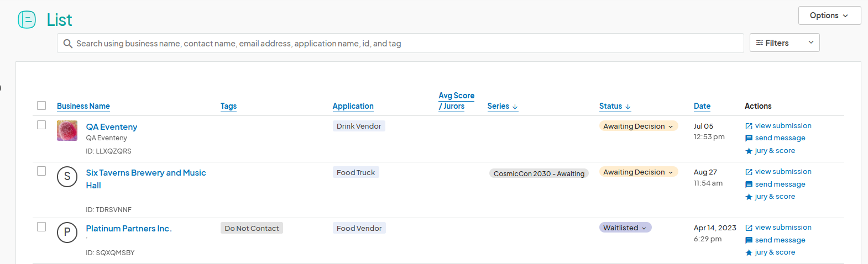Sort by Application column header
868x264 pixels.
pyautogui.click(x=353, y=106)
